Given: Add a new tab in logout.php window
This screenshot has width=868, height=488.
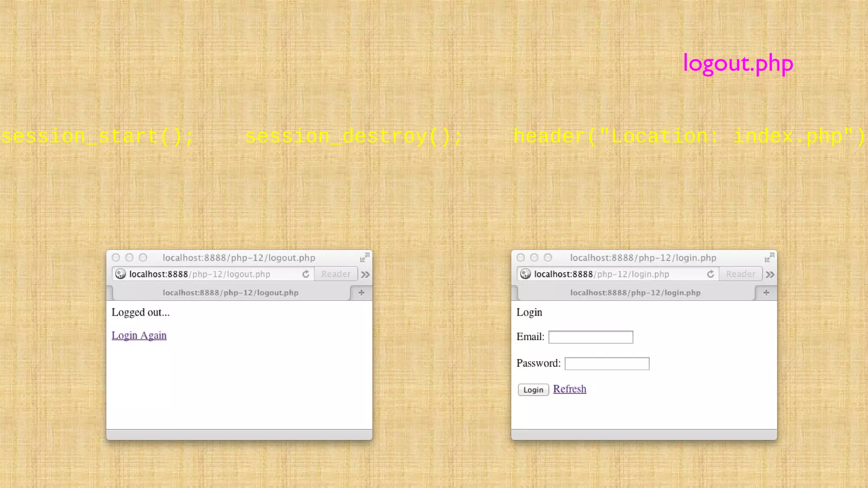Looking at the screenshot, I should [x=361, y=293].
